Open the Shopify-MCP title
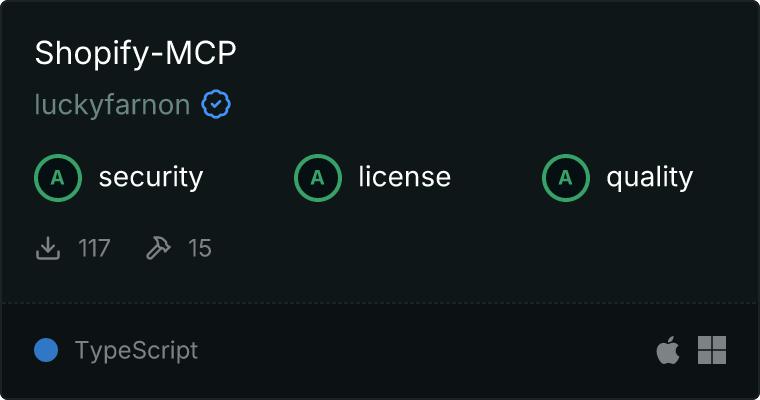 [135, 53]
